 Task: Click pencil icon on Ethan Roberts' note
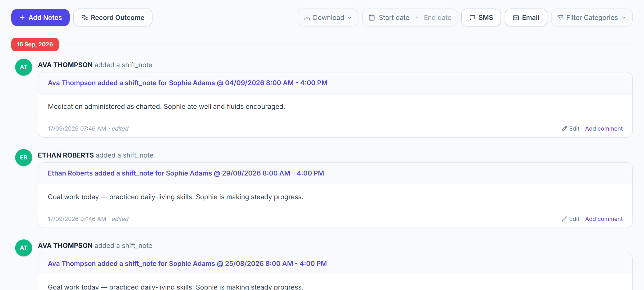(x=564, y=219)
